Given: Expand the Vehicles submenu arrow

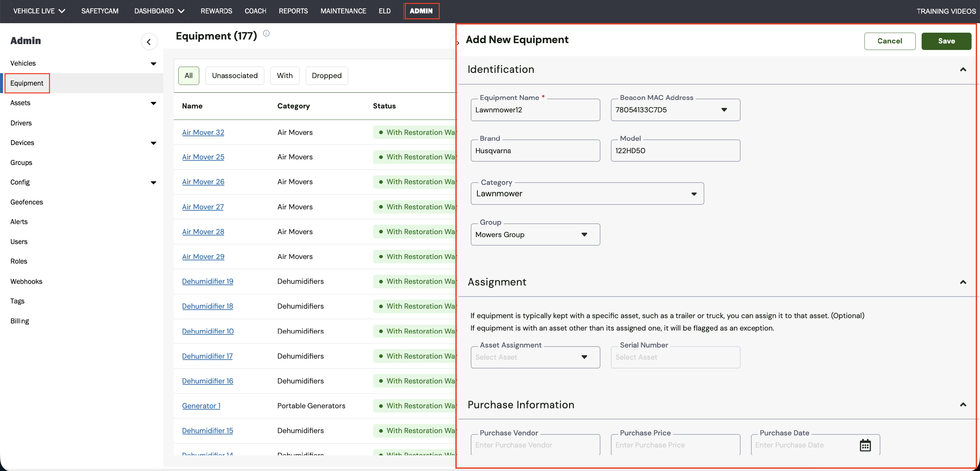Looking at the screenshot, I should tap(153, 64).
